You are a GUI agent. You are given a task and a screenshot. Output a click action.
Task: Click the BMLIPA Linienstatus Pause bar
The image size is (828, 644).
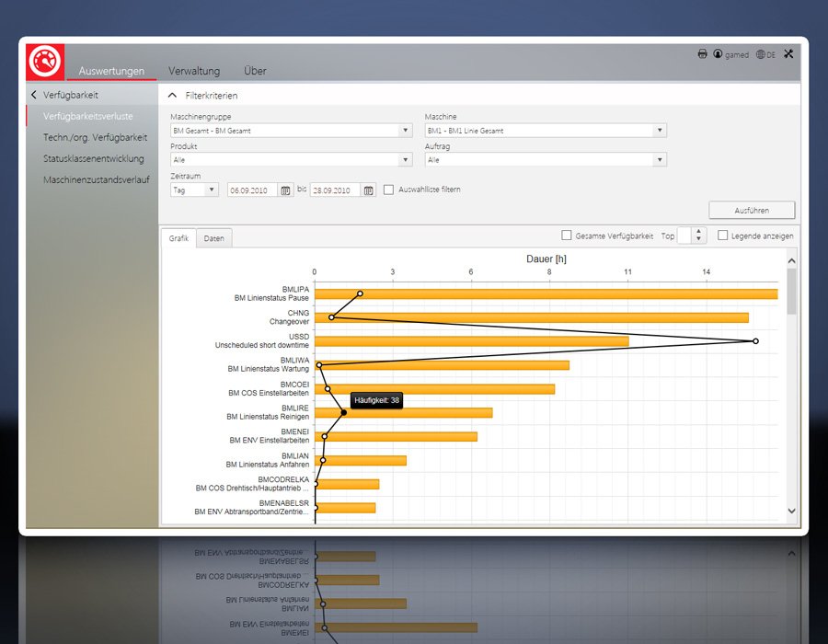pos(546,294)
